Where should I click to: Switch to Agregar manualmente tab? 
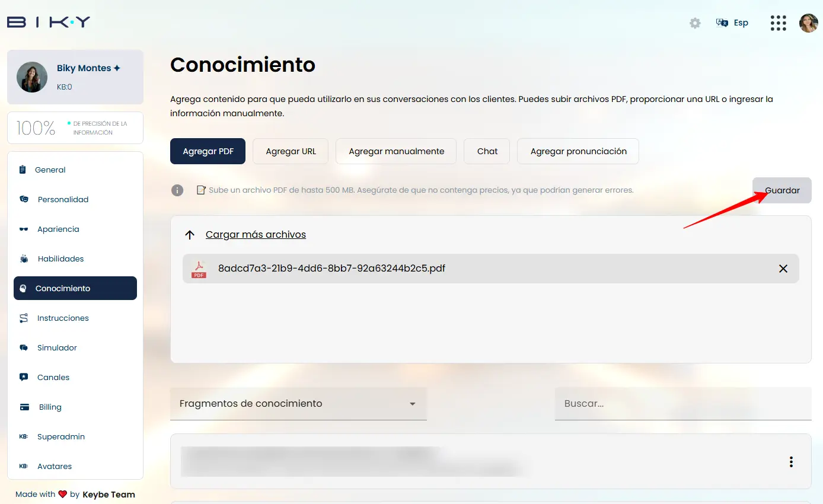[396, 151]
